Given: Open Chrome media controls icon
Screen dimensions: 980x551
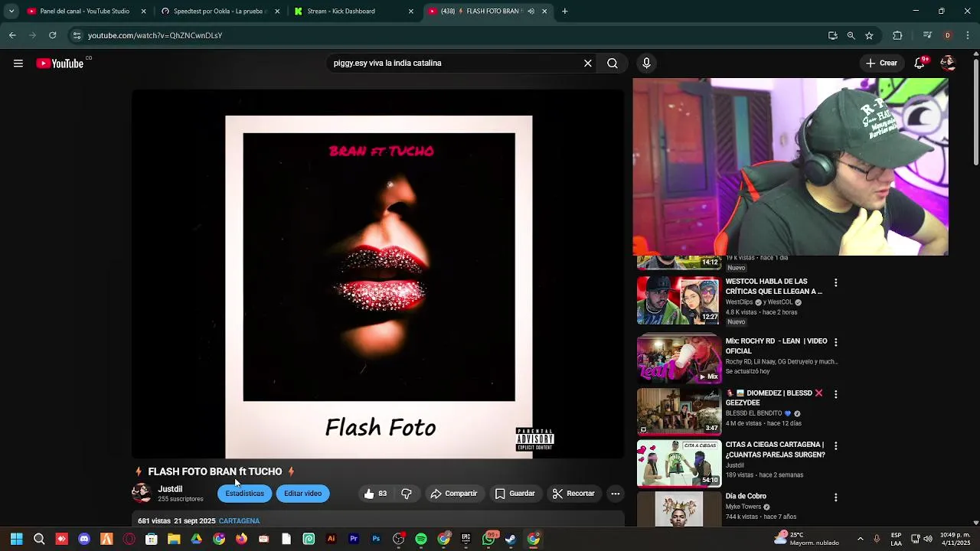Looking at the screenshot, I should (x=927, y=35).
